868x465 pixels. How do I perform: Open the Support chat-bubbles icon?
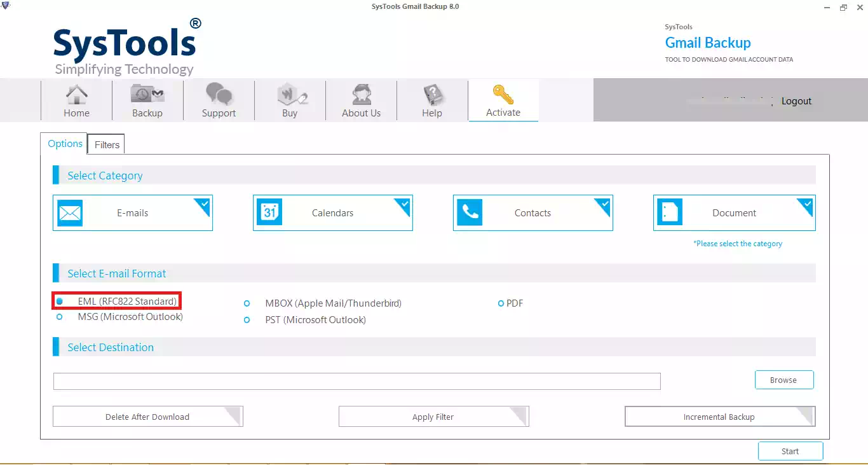[x=219, y=101]
